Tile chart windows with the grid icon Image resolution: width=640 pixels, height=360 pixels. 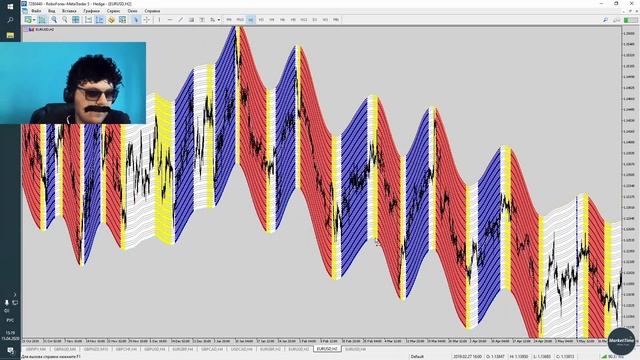(76, 20)
